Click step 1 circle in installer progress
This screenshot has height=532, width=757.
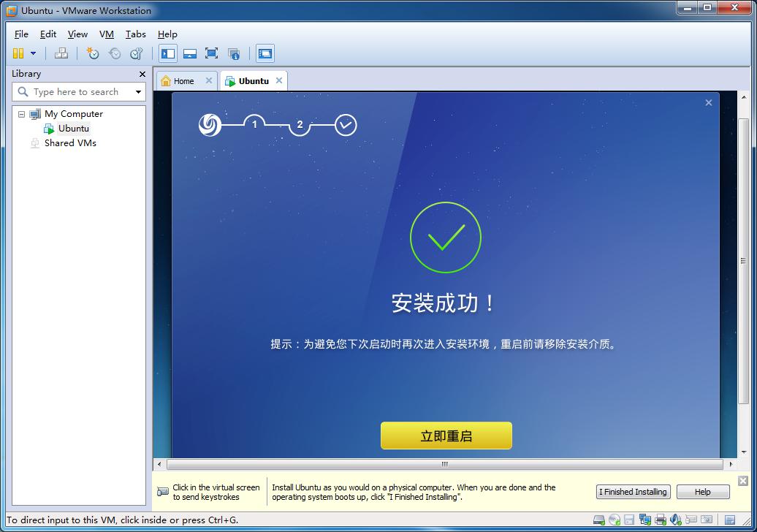(254, 124)
